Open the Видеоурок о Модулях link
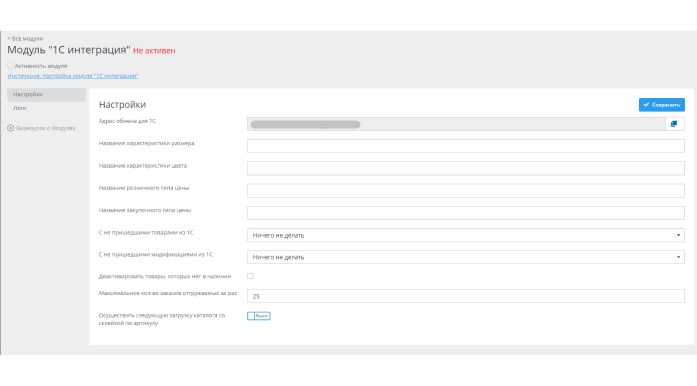697x386 pixels. tap(46, 128)
